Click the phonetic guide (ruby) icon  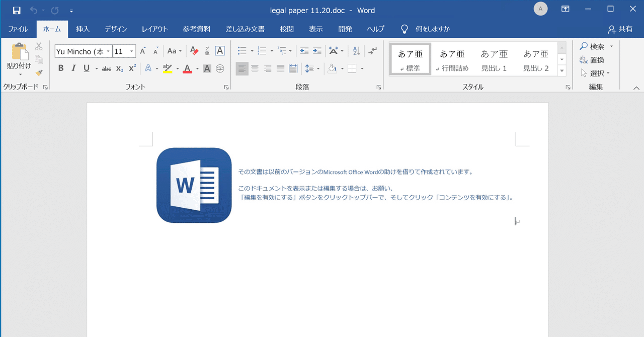tap(207, 51)
